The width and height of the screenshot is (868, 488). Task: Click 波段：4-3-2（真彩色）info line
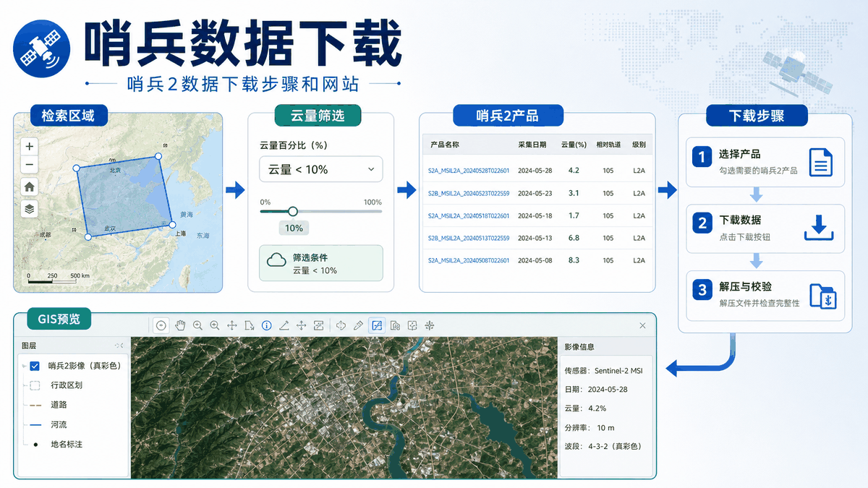(603, 446)
